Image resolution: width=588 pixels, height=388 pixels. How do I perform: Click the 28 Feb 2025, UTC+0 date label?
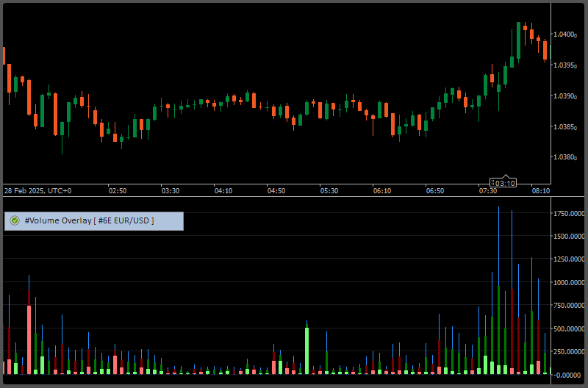(38, 191)
